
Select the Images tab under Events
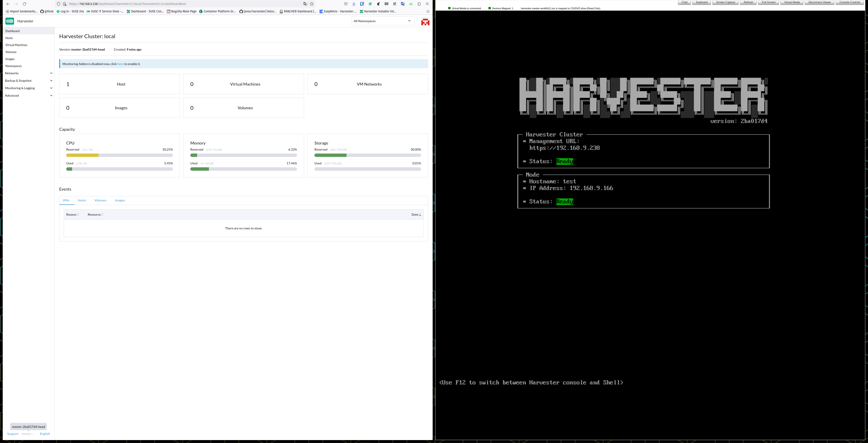120,200
